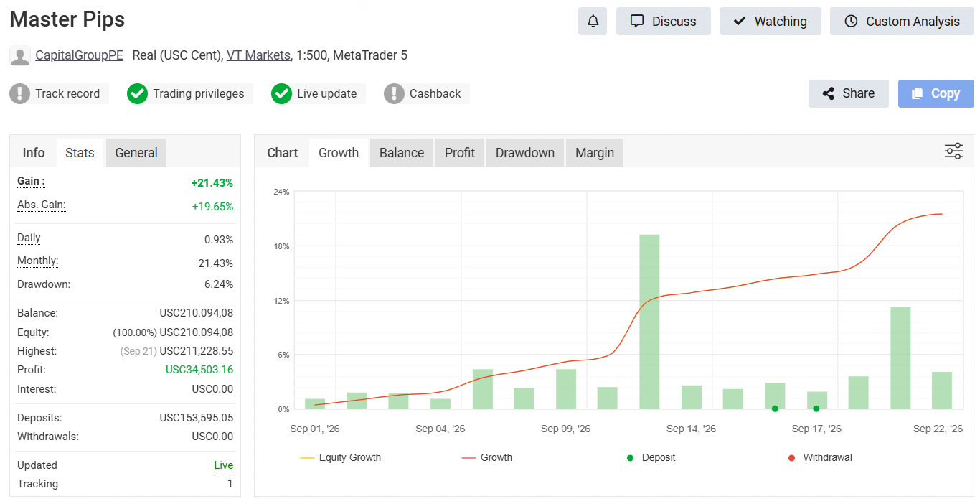Click Trading privileges green check icon
The image size is (980, 504).
pyautogui.click(x=137, y=93)
